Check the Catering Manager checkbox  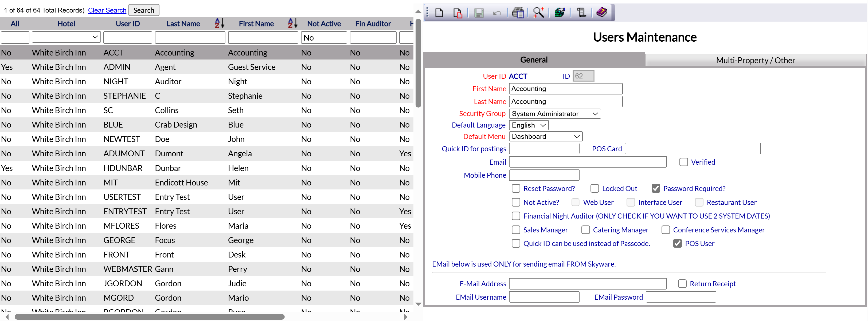point(586,230)
